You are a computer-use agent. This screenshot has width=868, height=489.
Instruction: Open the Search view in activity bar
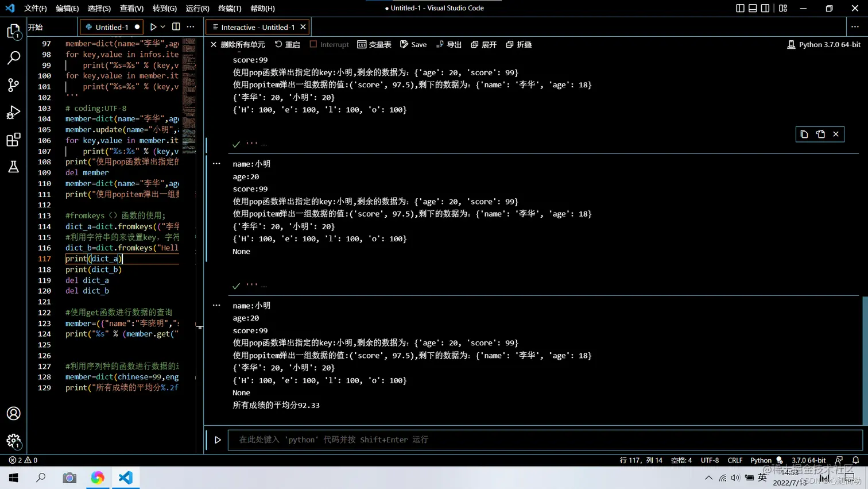[x=13, y=57]
